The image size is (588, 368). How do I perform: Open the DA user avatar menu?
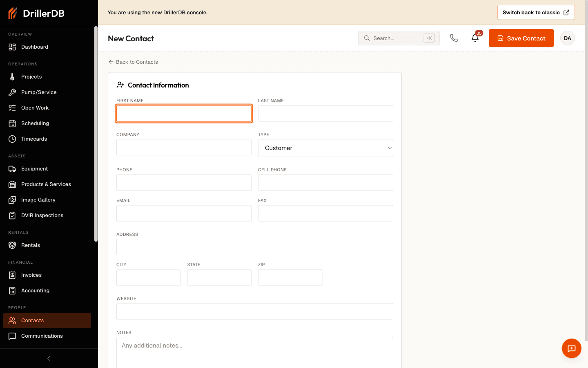[567, 38]
